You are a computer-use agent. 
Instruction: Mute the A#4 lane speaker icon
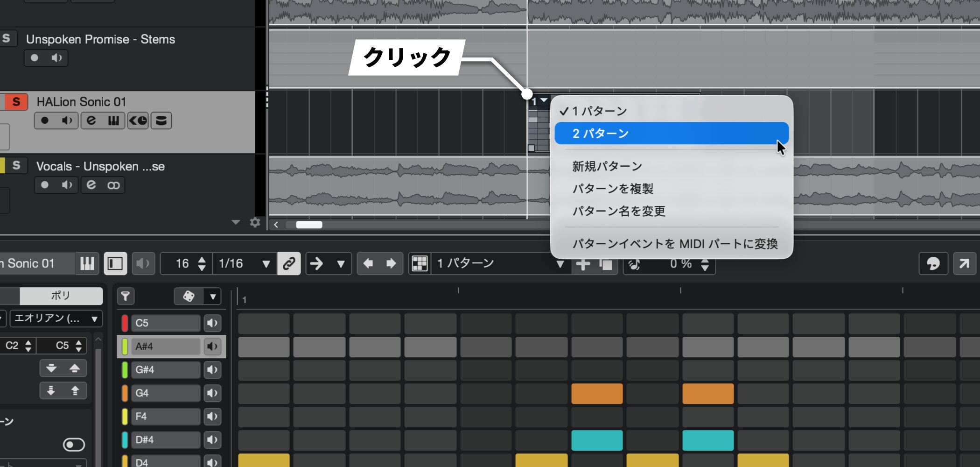pyautogui.click(x=212, y=347)
